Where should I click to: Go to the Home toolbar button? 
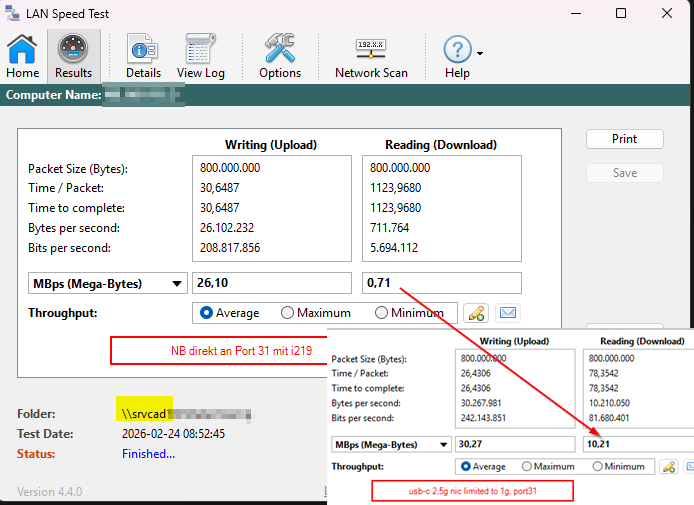click(x=22, y=57)
